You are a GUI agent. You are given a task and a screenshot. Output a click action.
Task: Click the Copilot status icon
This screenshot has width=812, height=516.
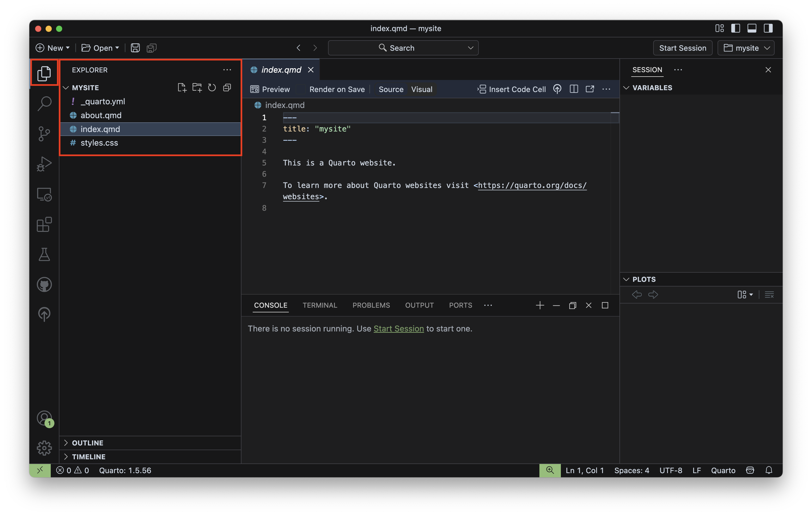[750, 471]
